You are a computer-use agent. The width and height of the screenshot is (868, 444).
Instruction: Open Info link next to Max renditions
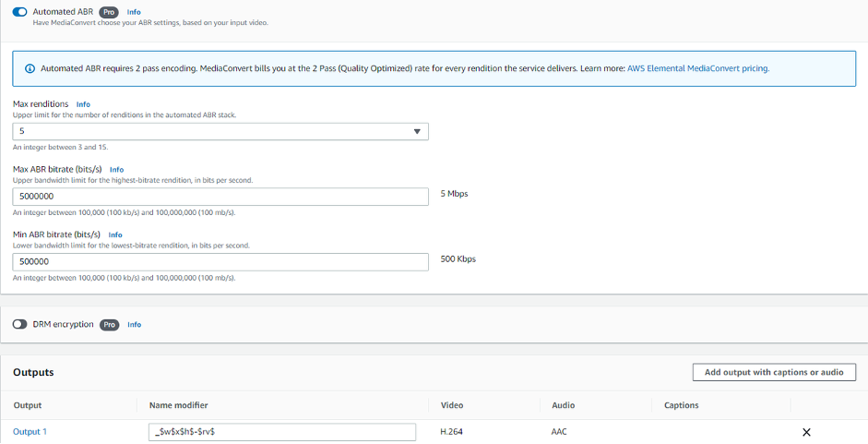pyautogui.click(x=83, y=104)
